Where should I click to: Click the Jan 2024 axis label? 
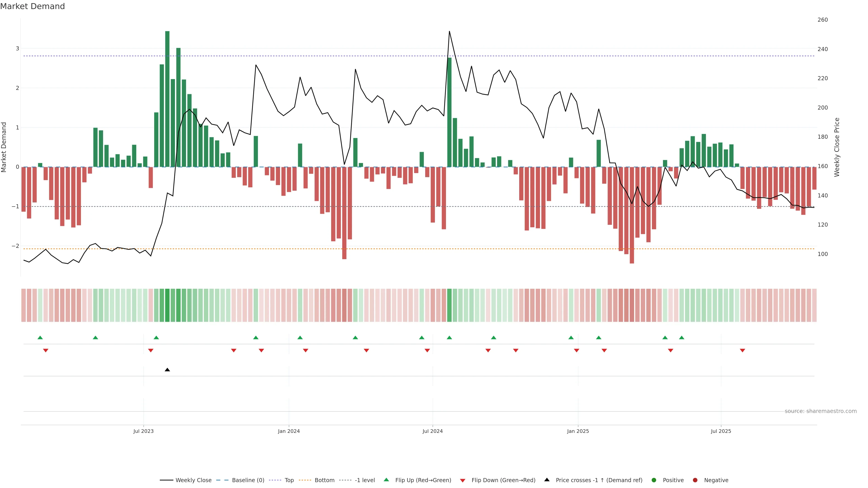289,431
